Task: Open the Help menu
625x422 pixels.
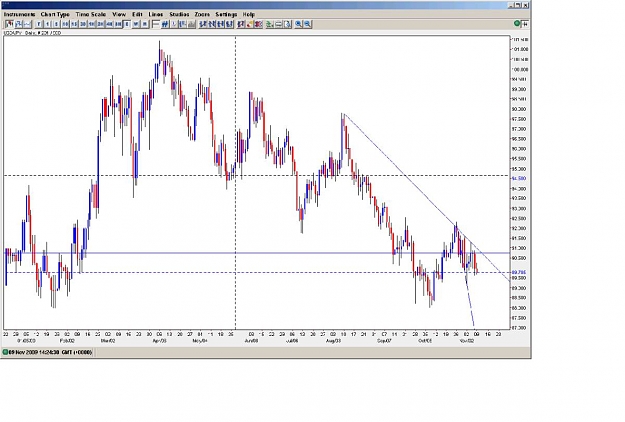Action: [249, 14]
